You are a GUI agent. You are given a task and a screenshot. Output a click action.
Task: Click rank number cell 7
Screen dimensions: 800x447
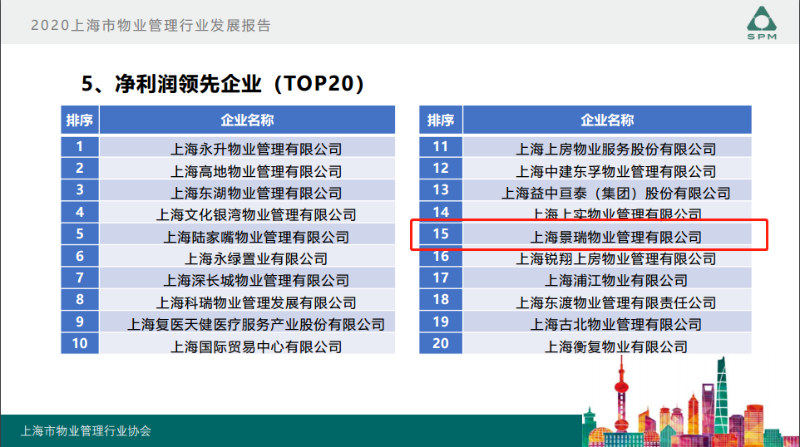coord(80,278)
